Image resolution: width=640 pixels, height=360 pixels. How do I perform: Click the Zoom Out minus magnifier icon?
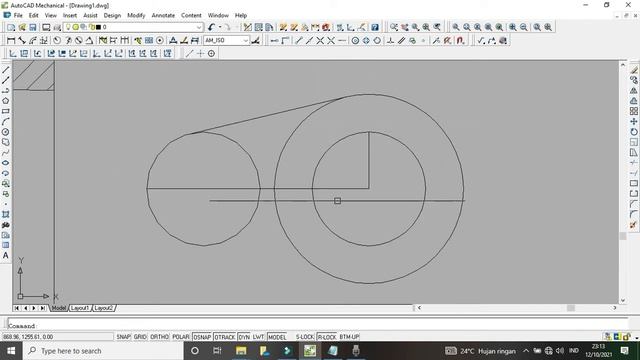click(x=523, y=27)
